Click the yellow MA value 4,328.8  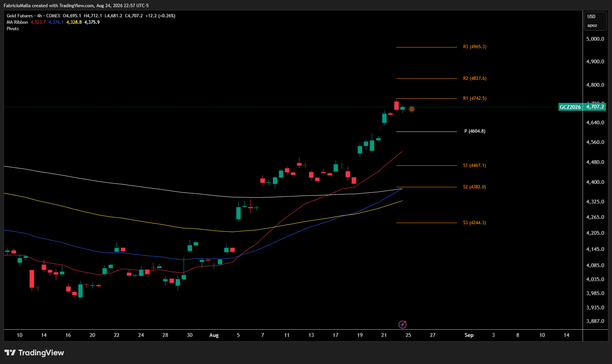tap(74, 22)
